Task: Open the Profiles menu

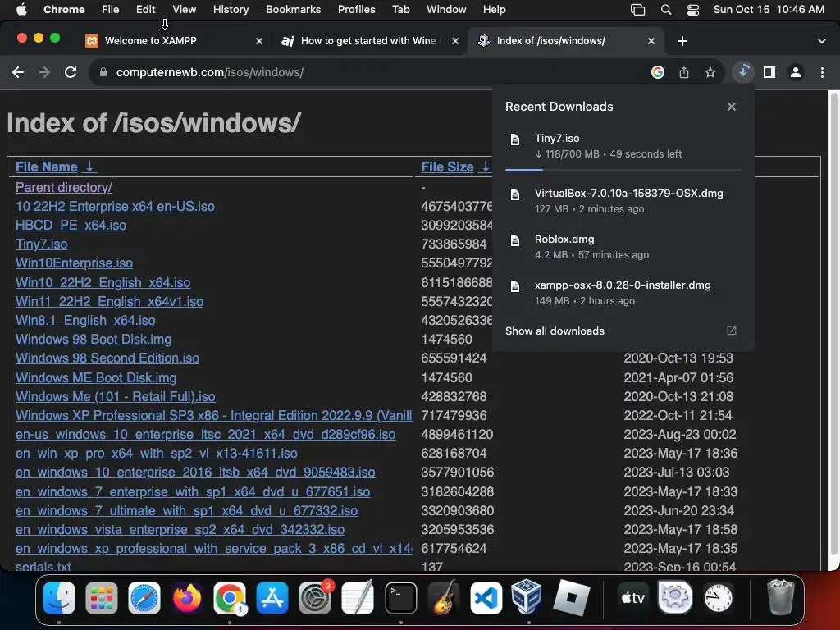Action: 356,10
